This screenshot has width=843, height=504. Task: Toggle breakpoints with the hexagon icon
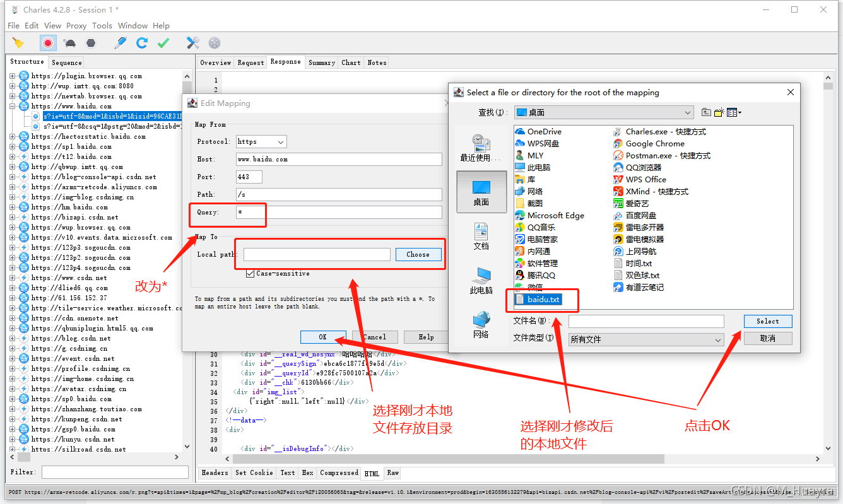coord(91,43)
